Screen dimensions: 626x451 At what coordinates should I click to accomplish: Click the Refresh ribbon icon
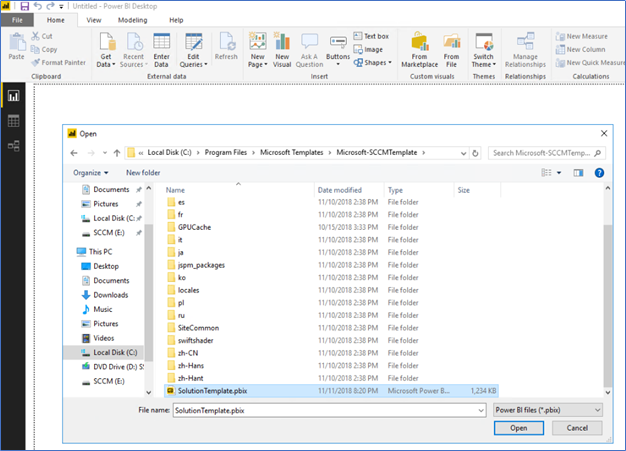pyautogui.click(x=226, y=42)
